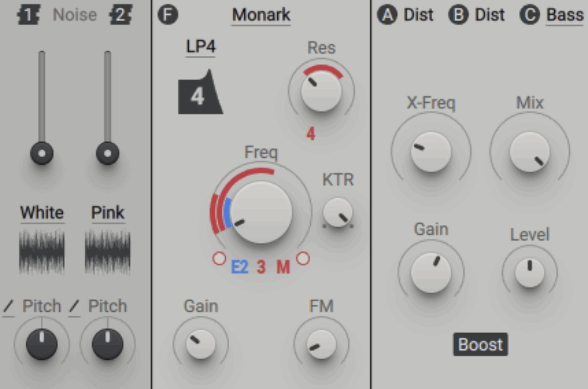This screenshot has height=389, width=588.
Task: Click the filter Gain knob
Action: tap(200, 344)
